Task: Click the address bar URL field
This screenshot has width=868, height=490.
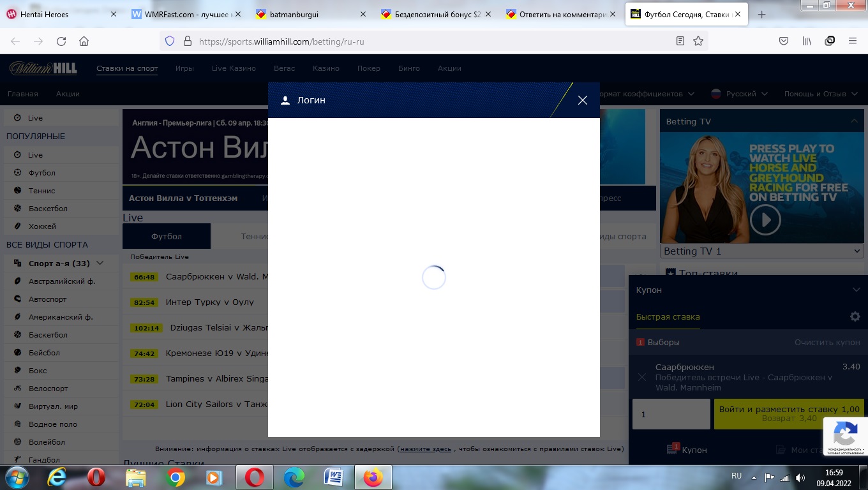Action: click(434, 41)
